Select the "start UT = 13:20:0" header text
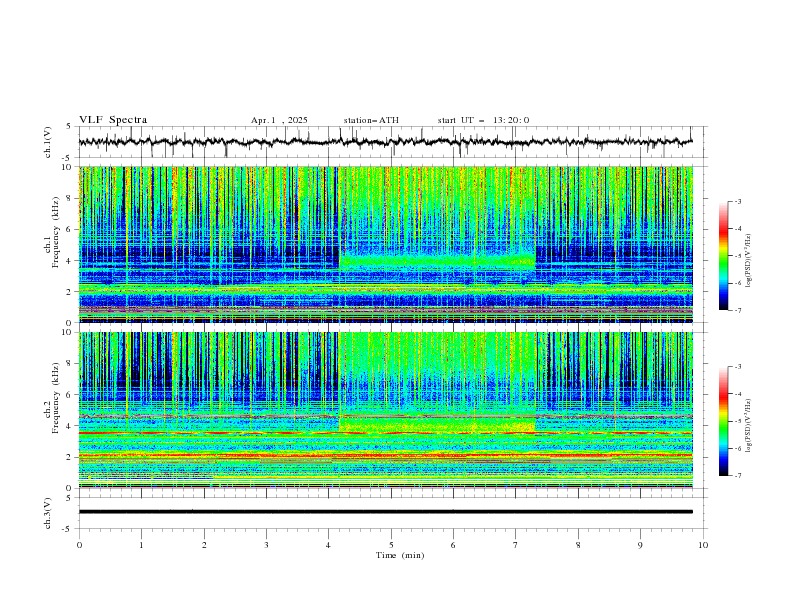The width and height of the screenshot is (792, 612). [483, 120]
